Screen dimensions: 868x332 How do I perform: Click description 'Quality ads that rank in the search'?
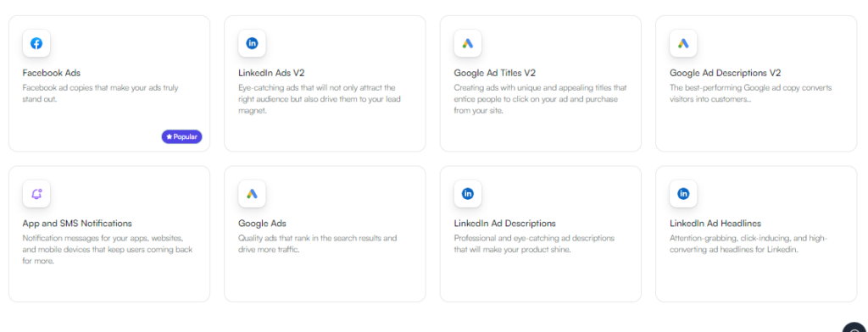pos(318,244)
